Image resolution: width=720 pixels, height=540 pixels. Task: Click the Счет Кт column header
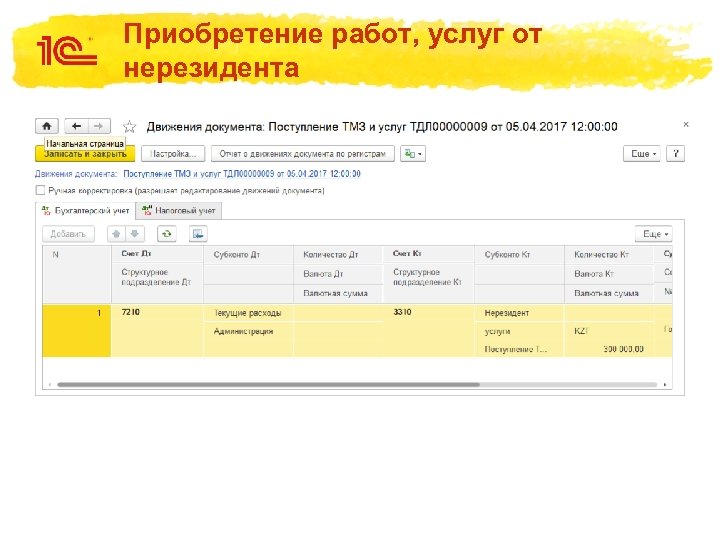428,253
